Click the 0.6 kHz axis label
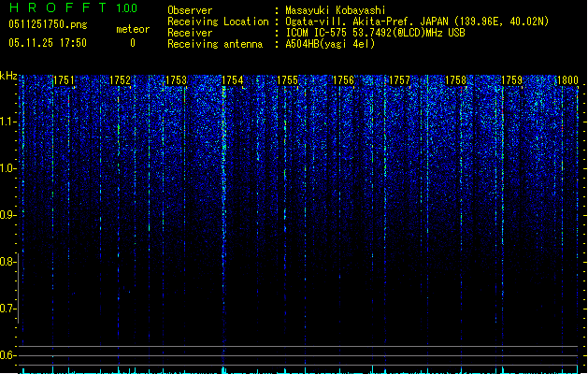 point(7,355)
